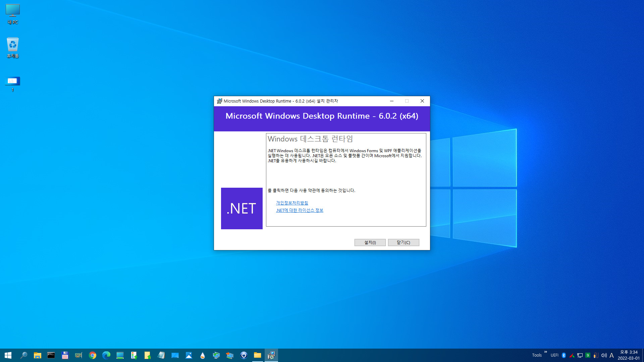644x362 pixels.
Task: Select the 내 PC desktop icon
Action: (x=13, y=14)
